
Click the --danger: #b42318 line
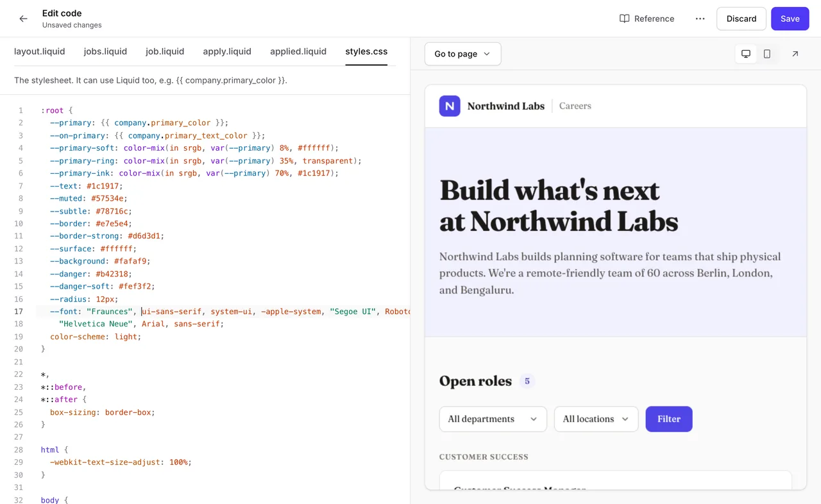coord(91,274)
